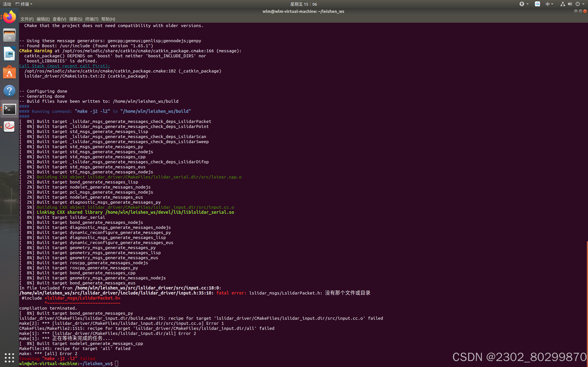Open the 编辑(E) menu
Screen dimensions: 588x367
tap(43, 19)
